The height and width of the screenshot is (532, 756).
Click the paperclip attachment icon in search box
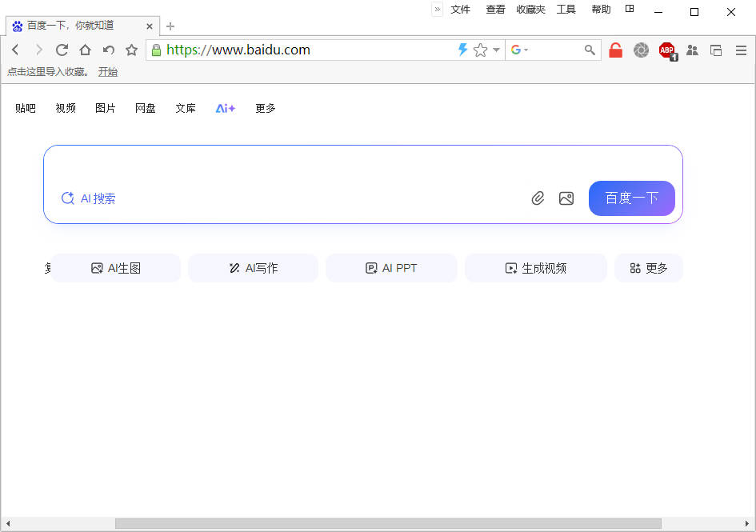point(538,198)
